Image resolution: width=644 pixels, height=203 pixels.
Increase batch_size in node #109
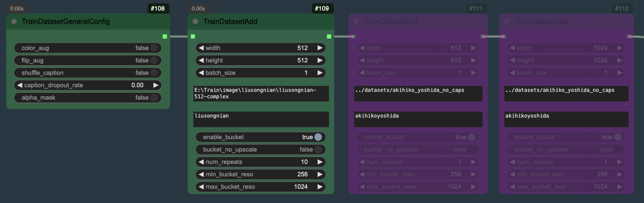coord(320,73)
